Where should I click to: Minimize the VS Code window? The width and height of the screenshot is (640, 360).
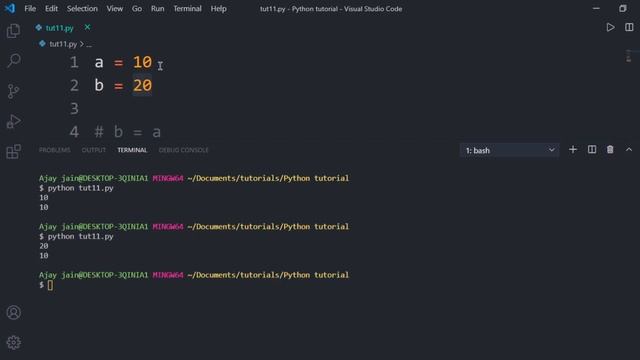pos(596,8)
